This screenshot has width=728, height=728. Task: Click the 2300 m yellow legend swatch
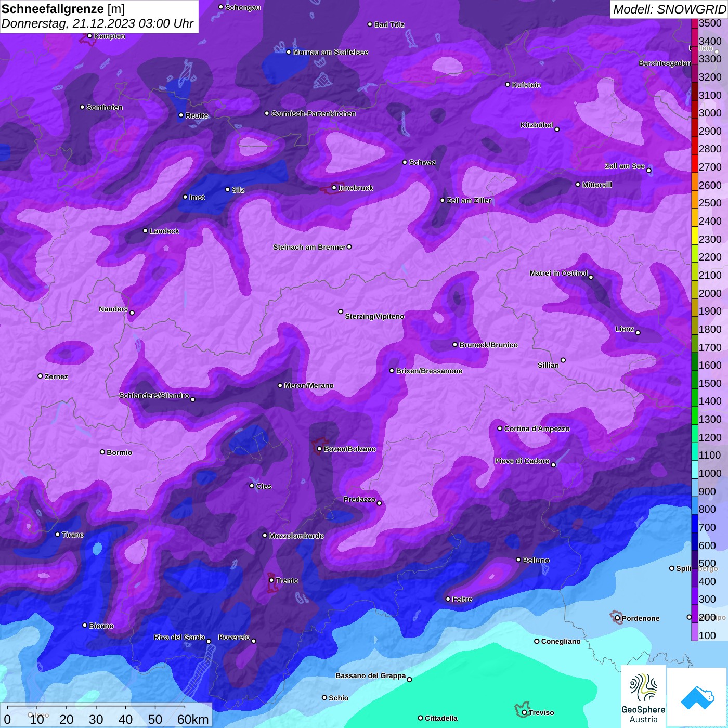click(695, 236)
